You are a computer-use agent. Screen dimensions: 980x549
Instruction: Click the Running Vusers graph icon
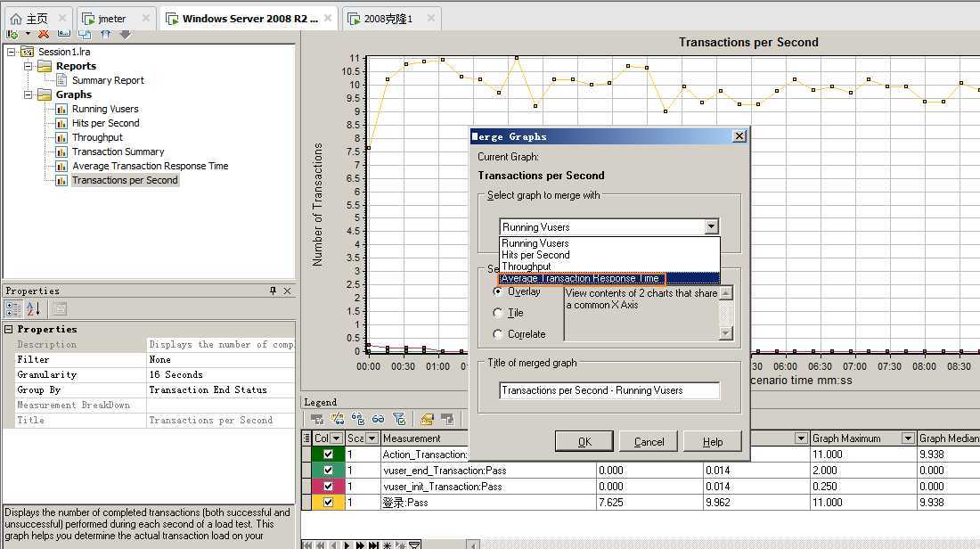point(61,109)
